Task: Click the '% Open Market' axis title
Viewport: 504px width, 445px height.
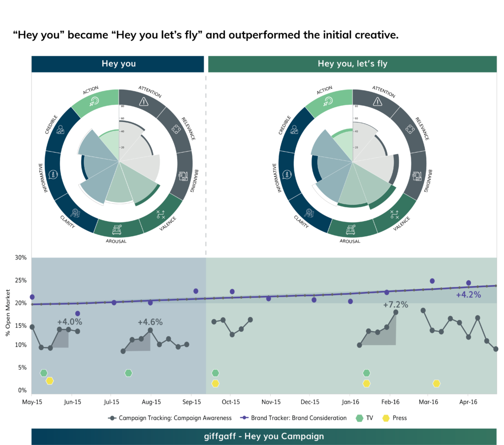Action: 8,313
